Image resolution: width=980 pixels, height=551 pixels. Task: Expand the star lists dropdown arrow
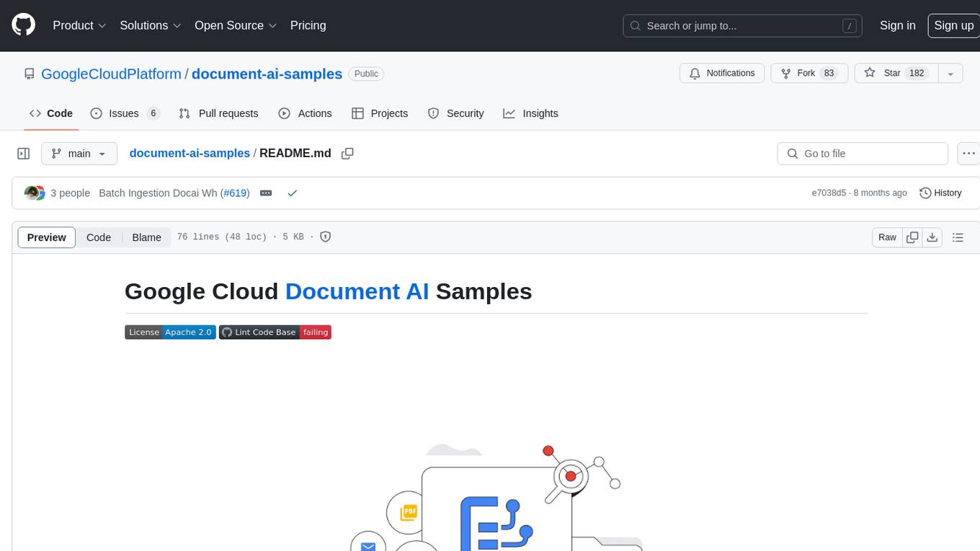950,74
